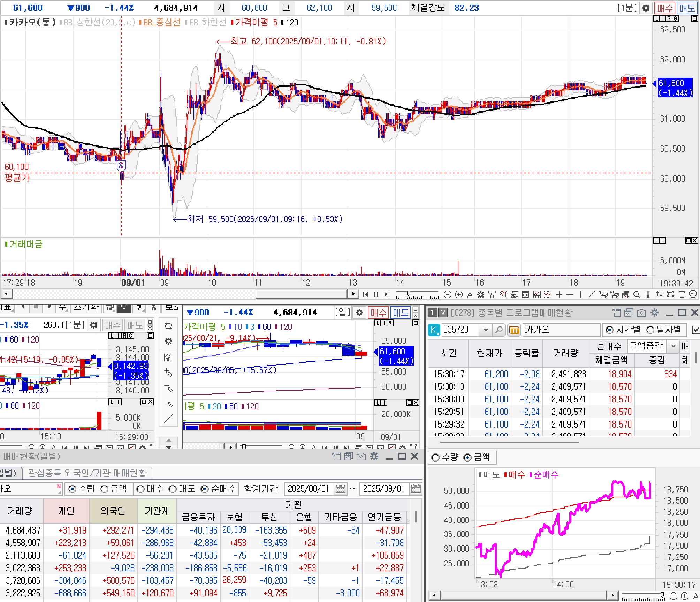This screenshot has height=602, width=700.
Task: Click the blue 매도 button at top right
Action: click(687, 8)
